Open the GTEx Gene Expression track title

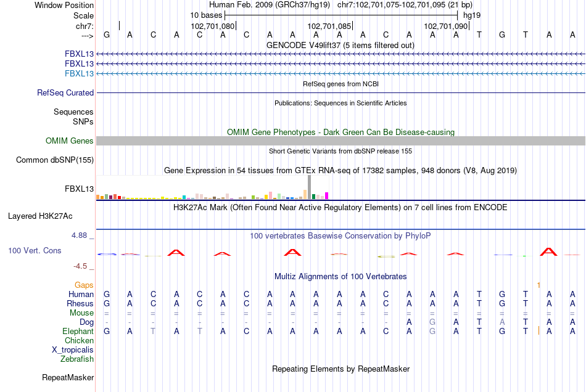(340, 170)
